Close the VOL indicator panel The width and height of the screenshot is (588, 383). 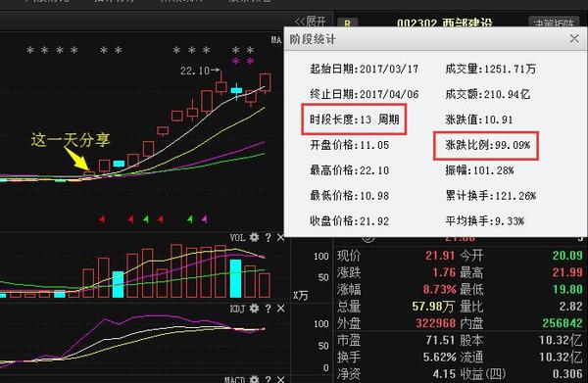click(x=281, y=237)
